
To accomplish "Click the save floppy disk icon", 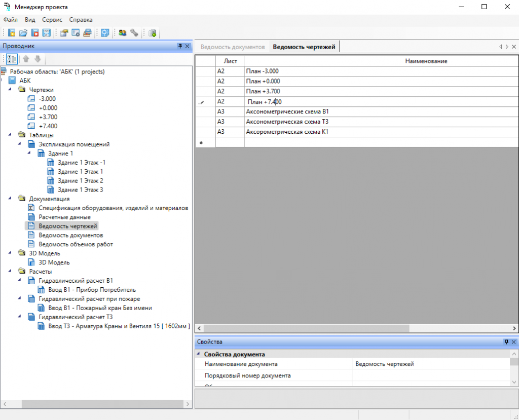I will point(47,33).
